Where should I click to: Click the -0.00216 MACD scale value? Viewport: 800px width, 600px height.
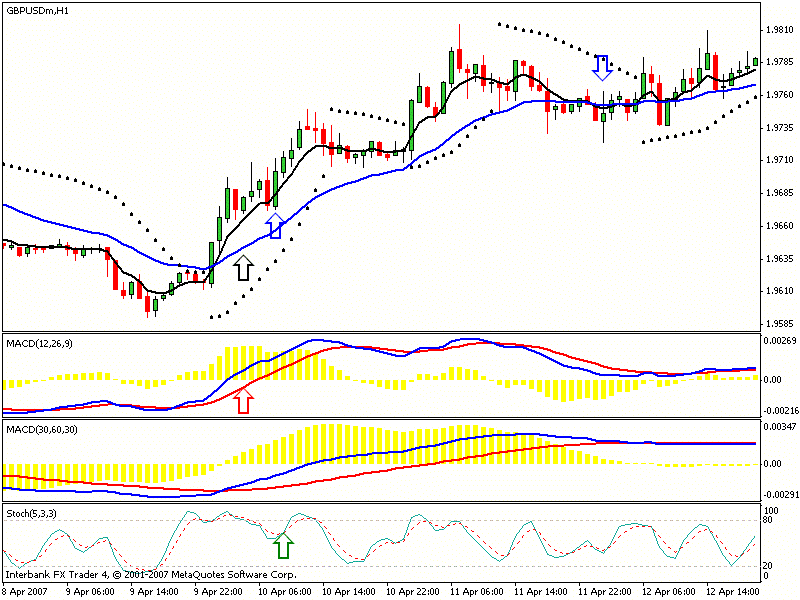[x=781, y=411]
